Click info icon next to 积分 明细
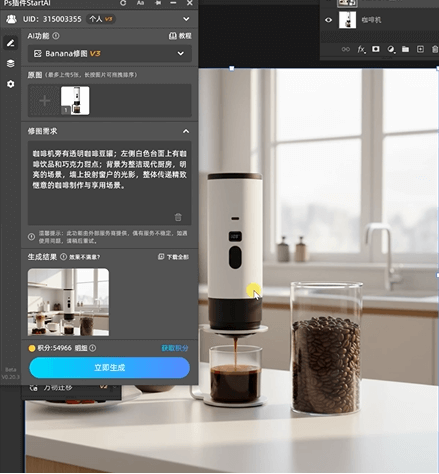Screen dimensions: 439x474 93,348
